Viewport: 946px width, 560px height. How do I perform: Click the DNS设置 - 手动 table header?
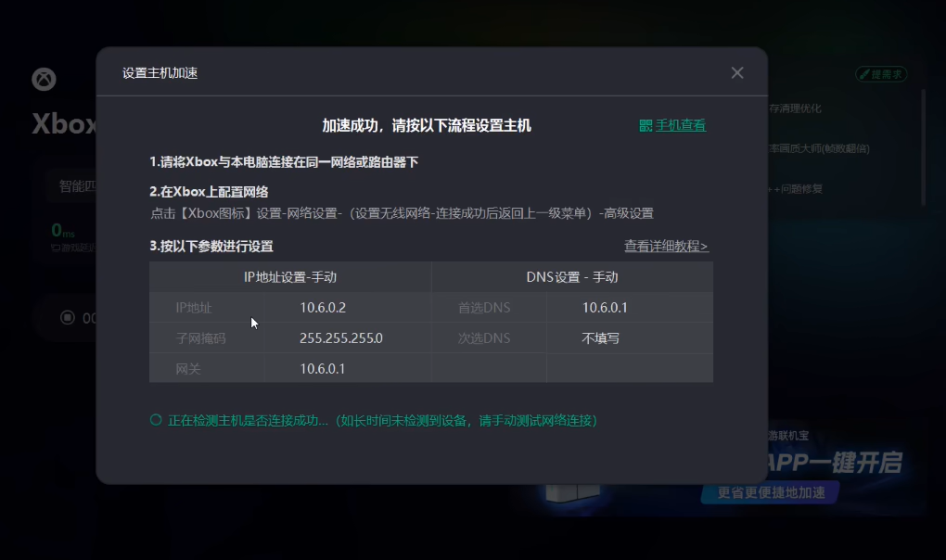pos(572,276)
